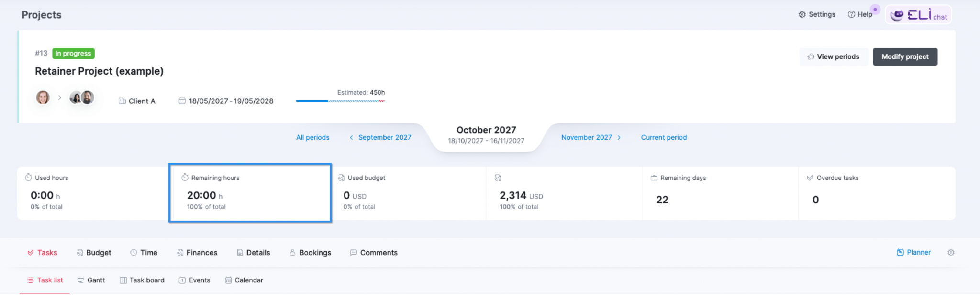Select the Gantt view
980x302 pixels.
(91, 280)
